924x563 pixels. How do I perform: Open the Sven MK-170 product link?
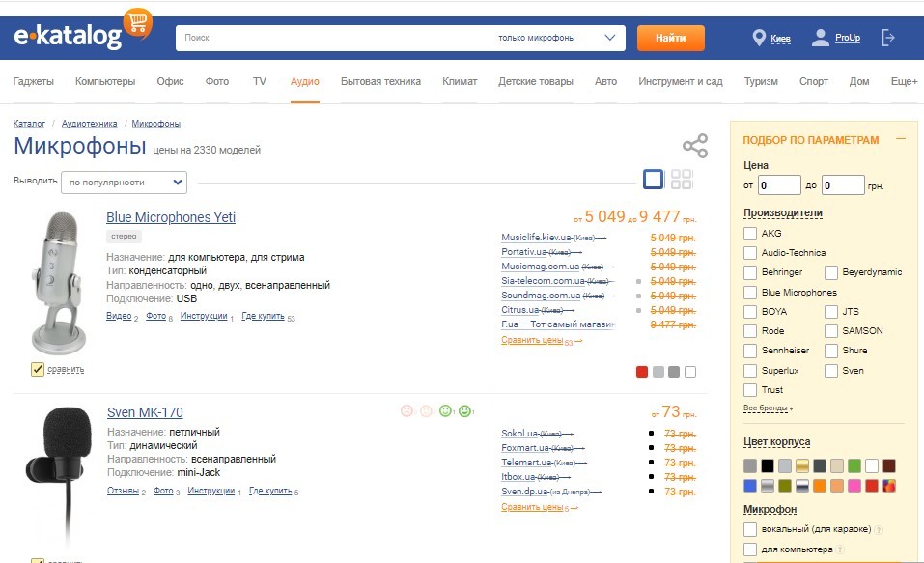tap(145, 412)
